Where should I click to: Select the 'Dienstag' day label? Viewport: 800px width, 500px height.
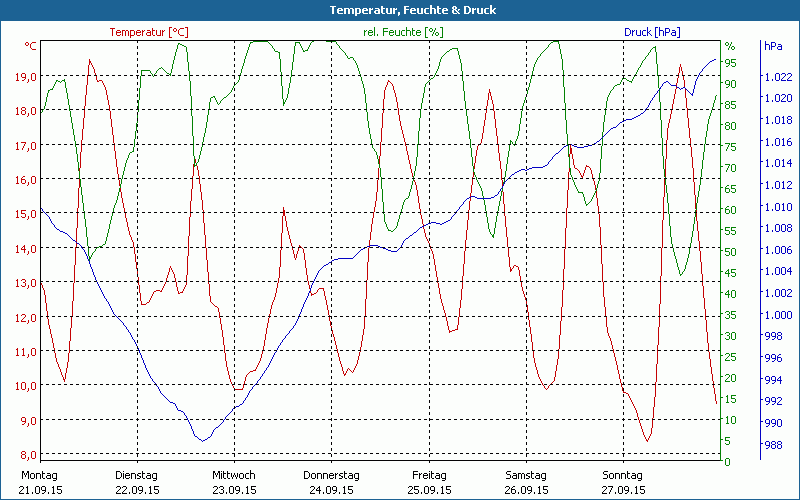coord(137,475)
